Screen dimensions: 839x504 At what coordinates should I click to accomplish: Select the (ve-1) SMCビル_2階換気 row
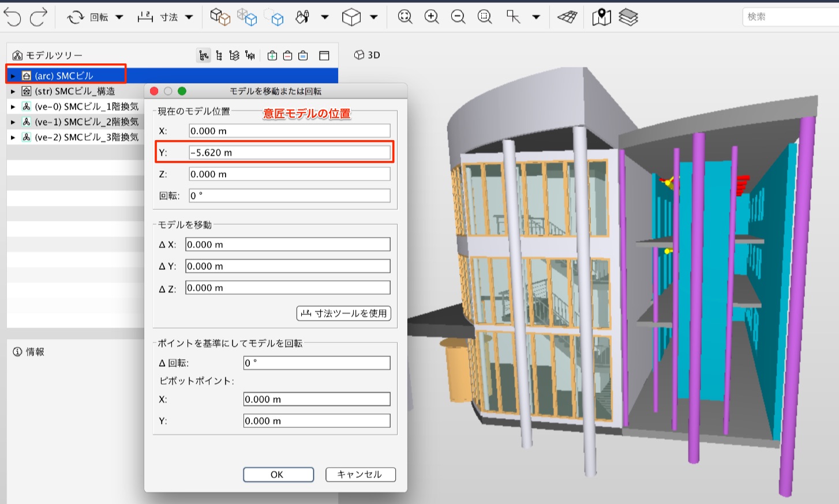(x=75, y=122)
